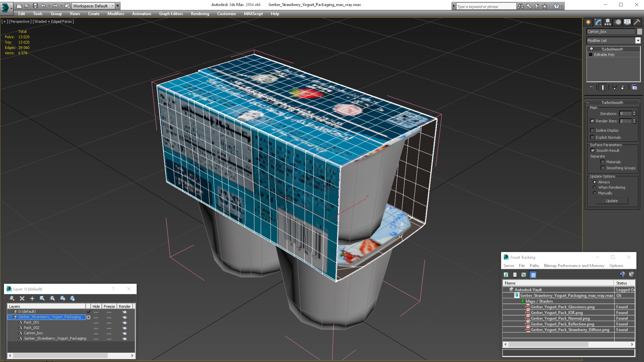Click the Delete layer X icon
644x362 pixels.
coord(22,298)
